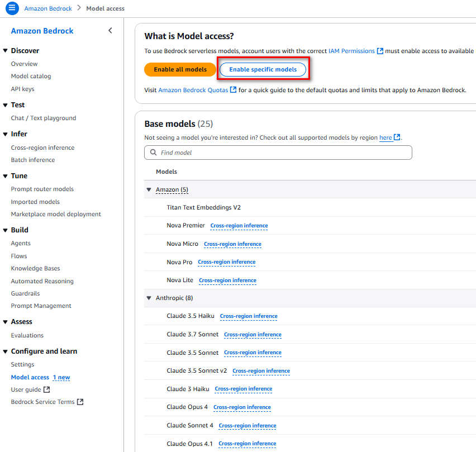Screen dimensions: 476x452
Task: Click the Enable all models button
Action: point(180,69)
